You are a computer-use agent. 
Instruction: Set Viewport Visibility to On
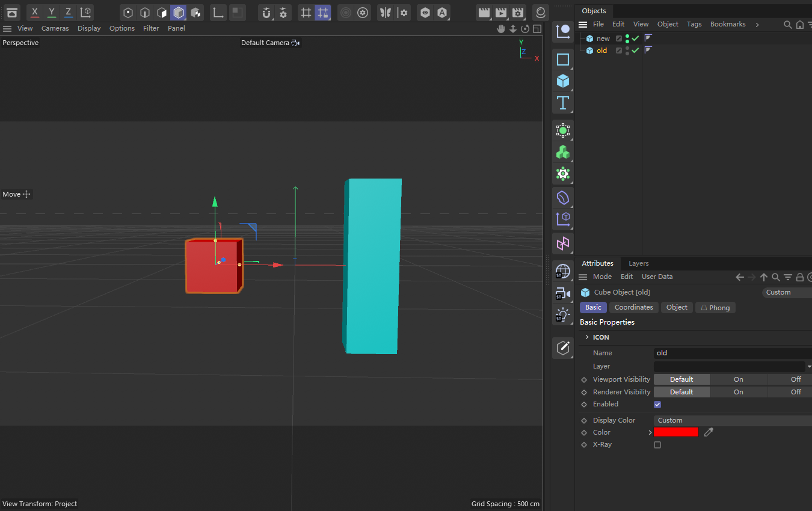[x=739, y=379]
